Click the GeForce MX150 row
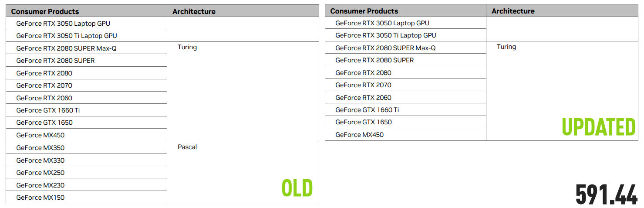This screenshot has height=208, width=644. click(40, 198)
